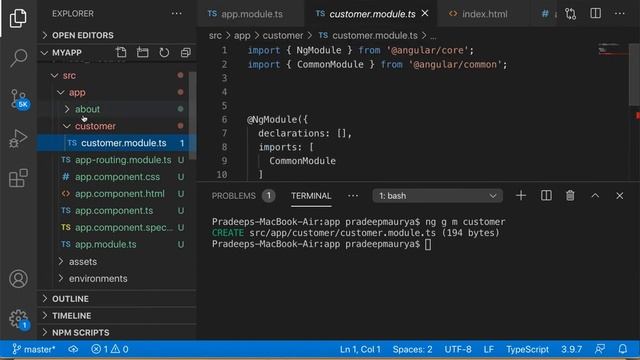Change line ending via LF

(489, 349)
